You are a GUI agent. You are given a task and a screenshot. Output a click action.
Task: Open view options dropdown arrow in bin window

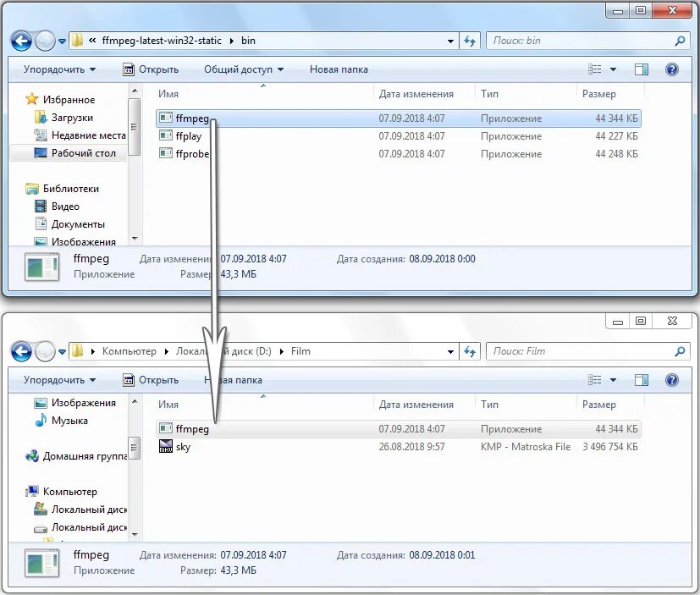(x=613, y=69)
